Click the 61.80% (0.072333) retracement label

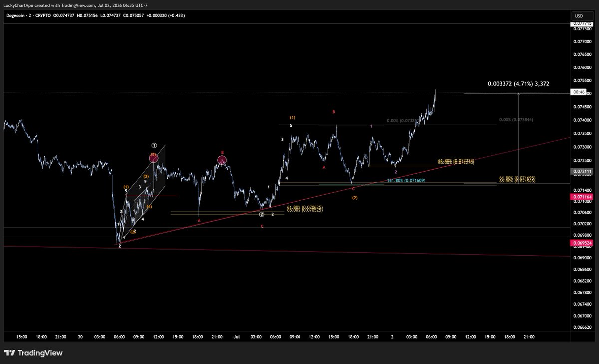coord(456,161)
